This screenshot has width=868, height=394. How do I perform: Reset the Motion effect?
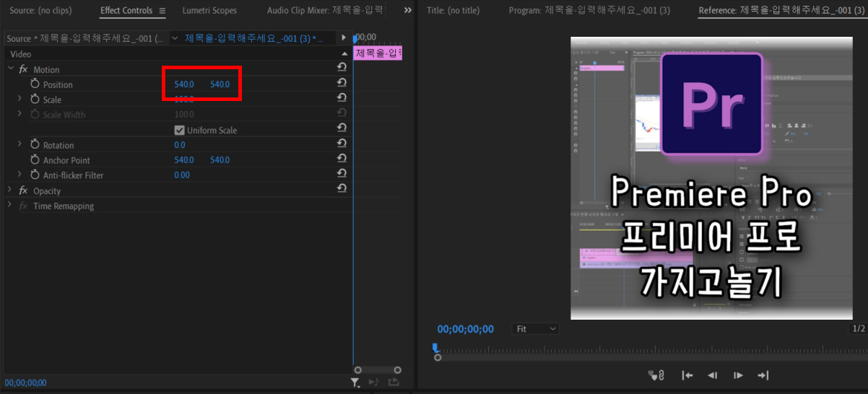(342, 67)
